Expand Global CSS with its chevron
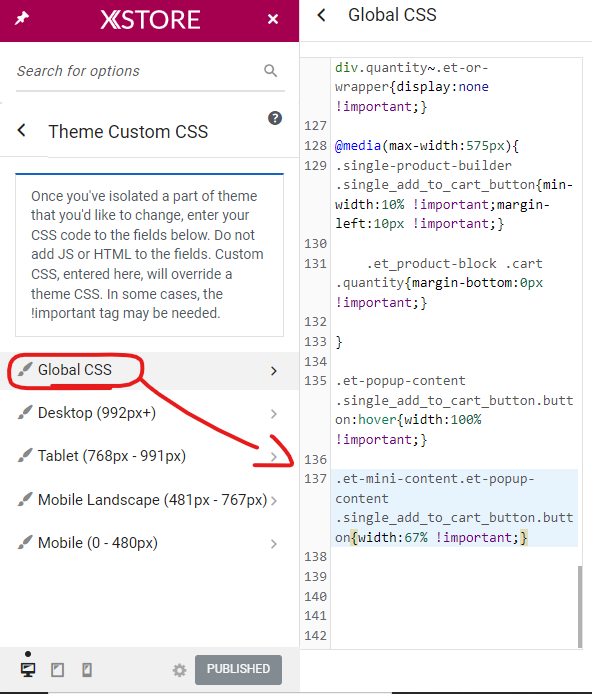592x694 pixels. pyautogui.click(x=274, y=371)
